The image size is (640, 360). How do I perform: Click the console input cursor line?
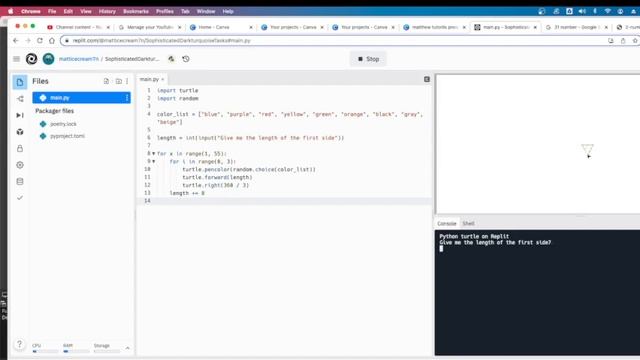click(441, 249)
